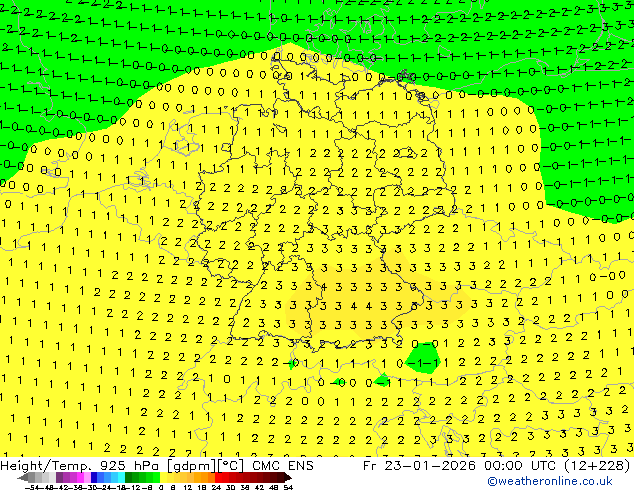
Task: Click the 'Height/Temp. 925 hPa' map title
Action: pyautogui.click(x=81, y=465)
